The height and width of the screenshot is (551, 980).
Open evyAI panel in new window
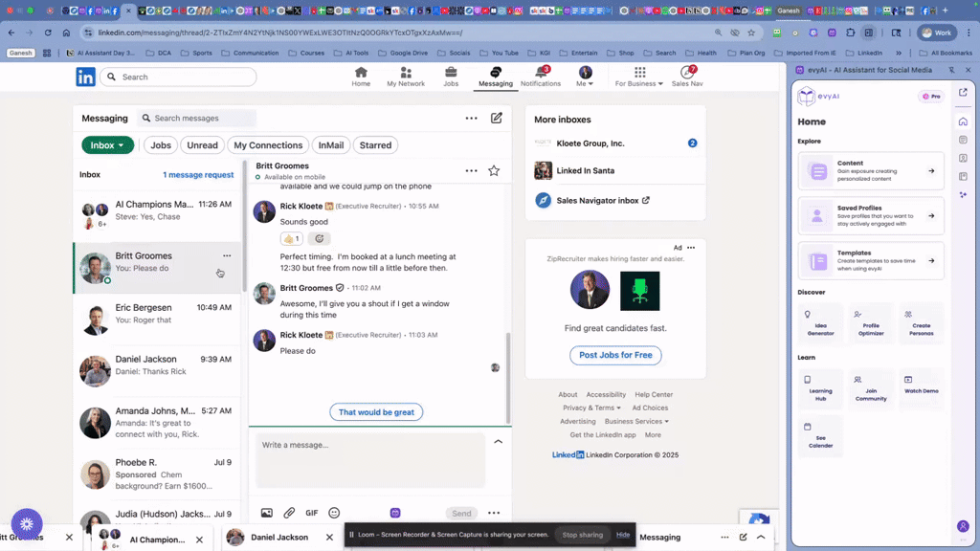(963, 93)
